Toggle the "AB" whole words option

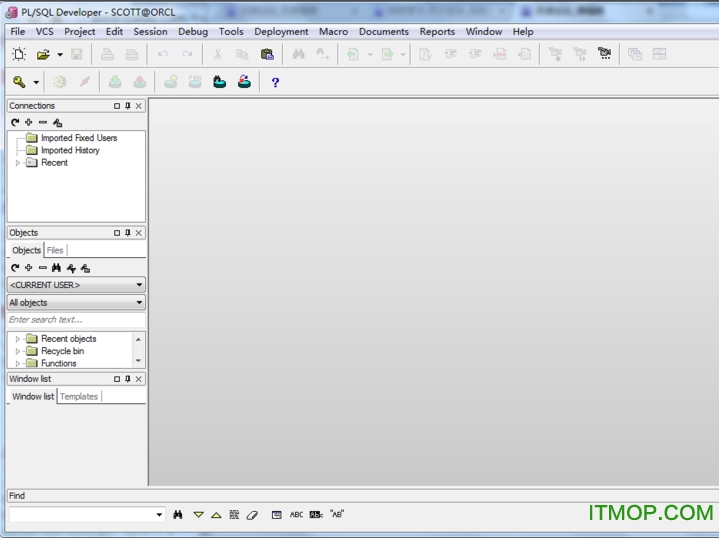(x=337, y=514)
